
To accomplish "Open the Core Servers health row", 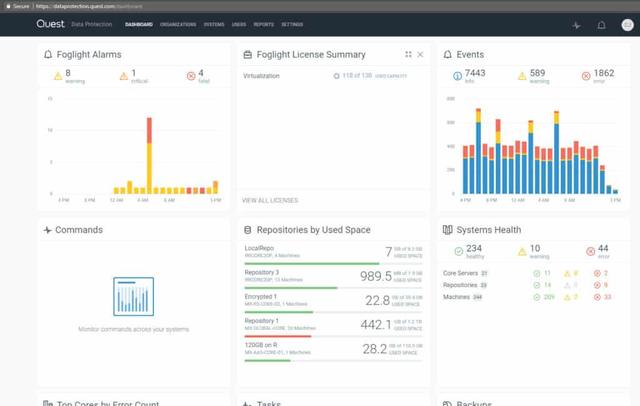I will (x=465, y=273).
